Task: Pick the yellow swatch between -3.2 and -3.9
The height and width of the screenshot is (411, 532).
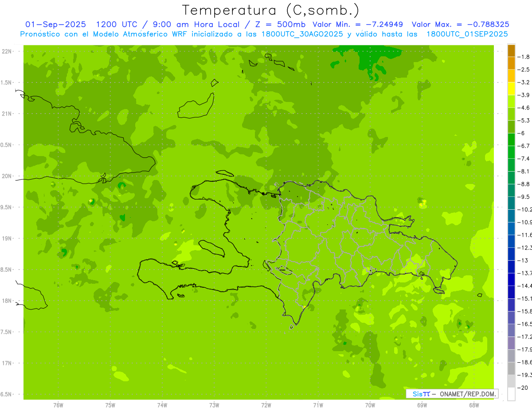Action: point(511,89)
